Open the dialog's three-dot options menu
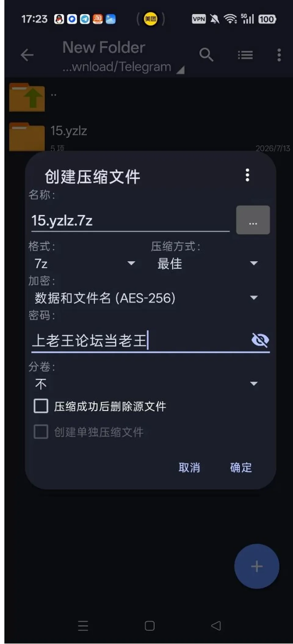Viewport: 293px width, 644px height. tap(248, 175)
